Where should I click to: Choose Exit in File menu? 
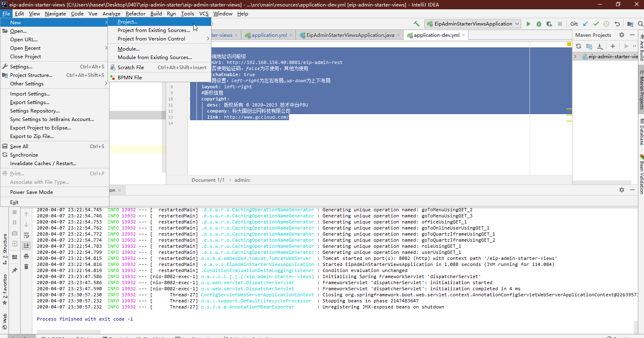coord(55,202)
